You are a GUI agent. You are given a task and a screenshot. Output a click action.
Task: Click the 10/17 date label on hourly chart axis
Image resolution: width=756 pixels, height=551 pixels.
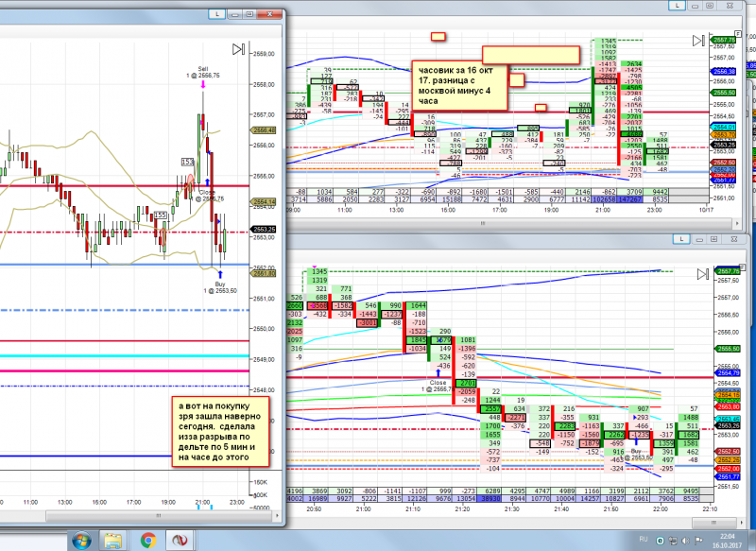click(x=706, y=210)
